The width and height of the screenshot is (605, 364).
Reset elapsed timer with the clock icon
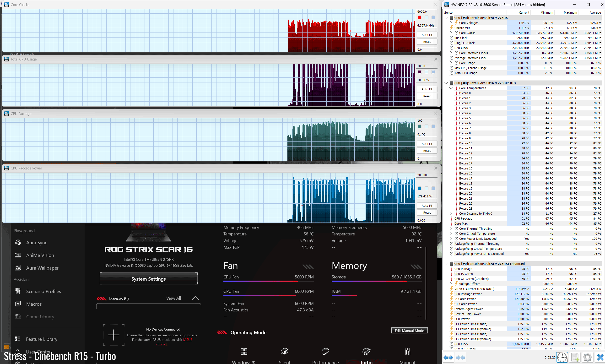(x=562, y=357)
